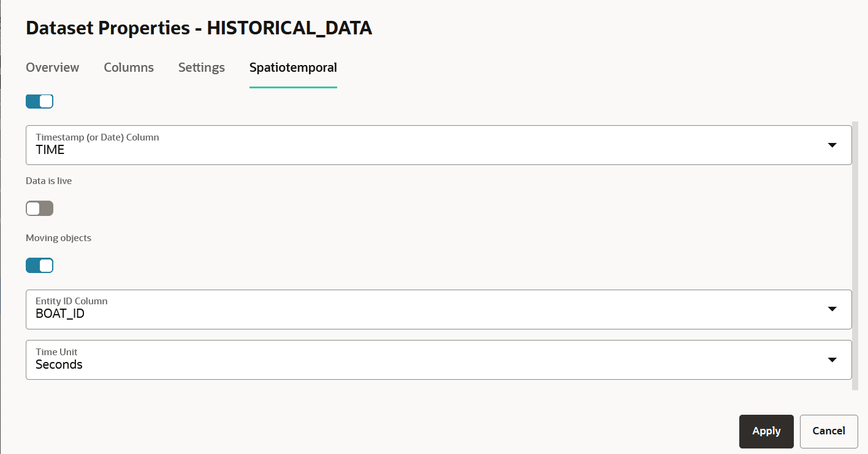Click the Apply button
868x454 pixels.
point(766,431)
